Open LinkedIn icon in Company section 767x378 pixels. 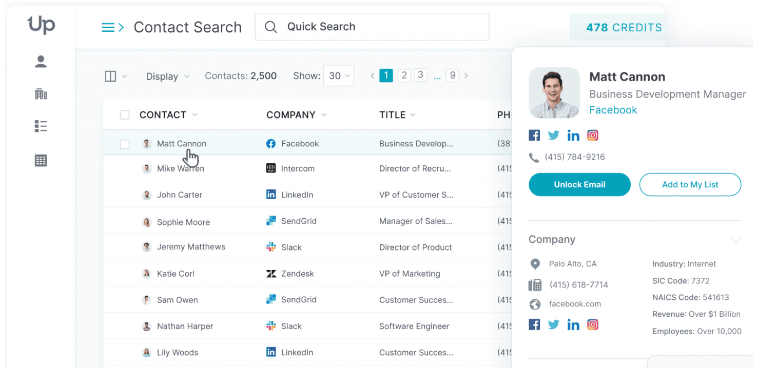(x=573, y=324)
